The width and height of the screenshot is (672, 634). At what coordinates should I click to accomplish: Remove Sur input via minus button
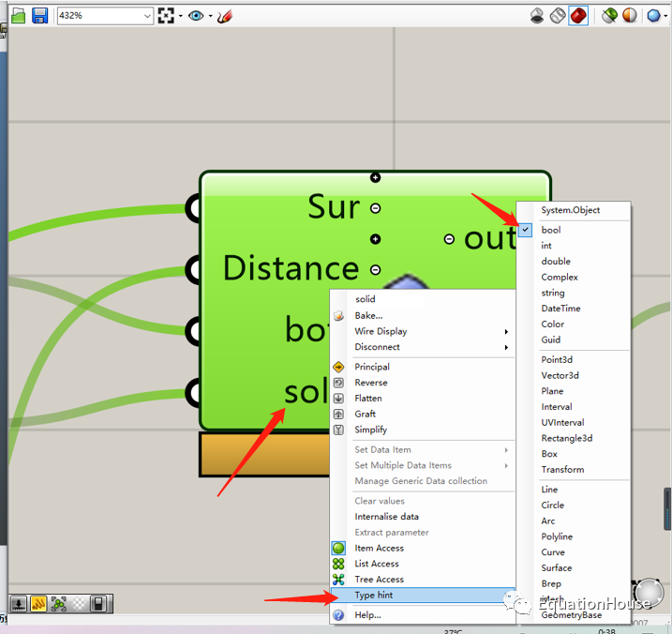coord(376,208)
